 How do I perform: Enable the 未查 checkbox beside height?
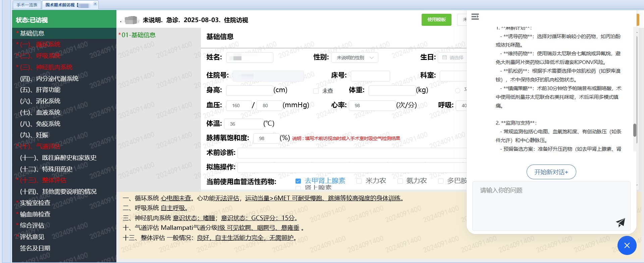coord(316,91)
